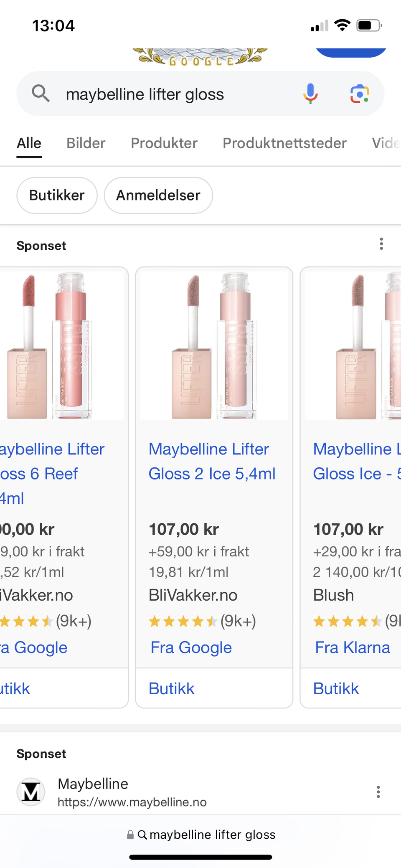Open the maybelline.no sponsored link

pyautogui.click(x=132, y=802)
